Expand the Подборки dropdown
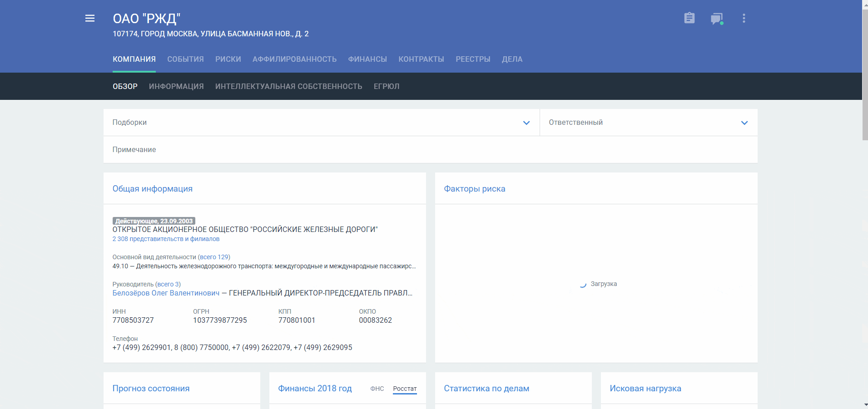The image size is (868, 409). click(x=321, y=123)
